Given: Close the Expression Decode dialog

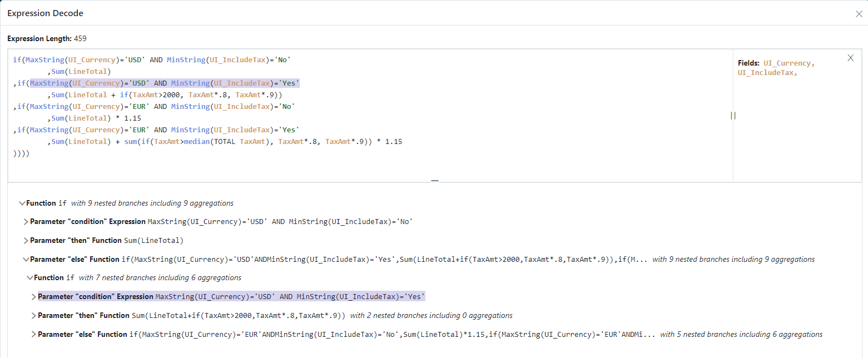Looking at the screenshot, I should tap(859, 14).
